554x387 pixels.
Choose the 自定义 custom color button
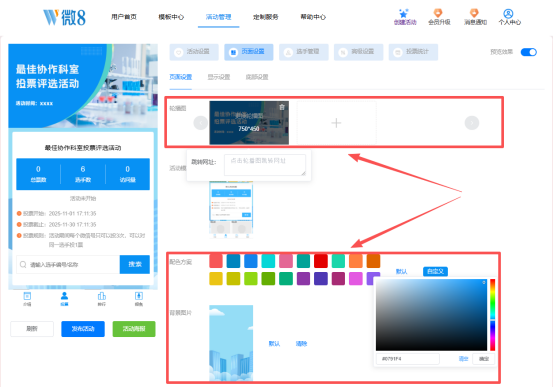pyautogui.click(x=435, y=271)
